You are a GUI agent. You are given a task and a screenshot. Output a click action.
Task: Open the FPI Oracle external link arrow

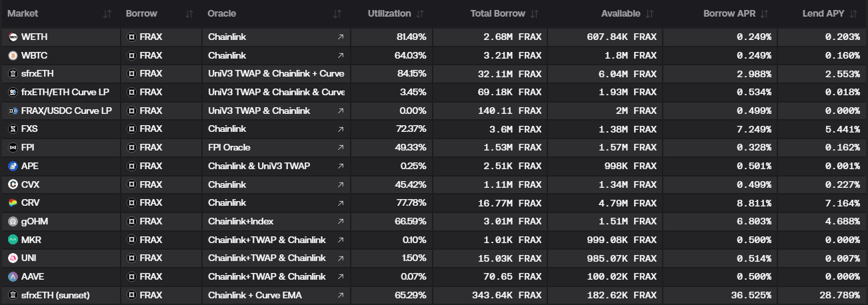(341, 148)
